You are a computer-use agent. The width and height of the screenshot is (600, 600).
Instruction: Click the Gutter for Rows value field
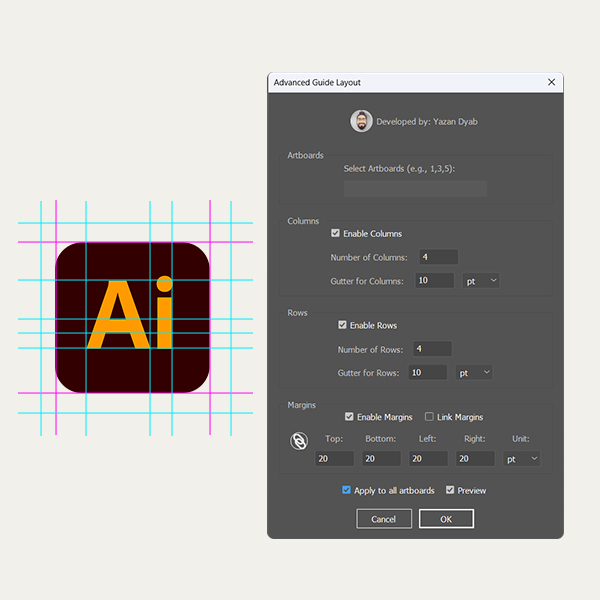pos(428,373)
